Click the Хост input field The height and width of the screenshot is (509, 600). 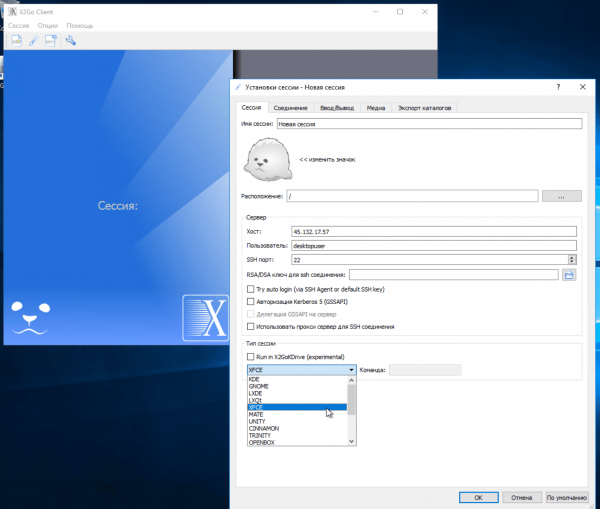(x=434, y=231)
